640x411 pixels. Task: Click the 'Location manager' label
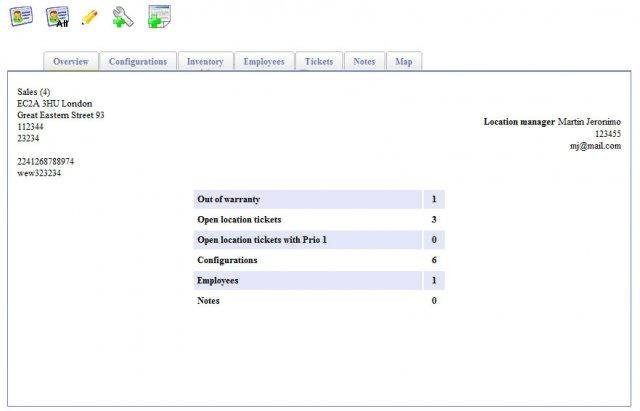point(519,122)
